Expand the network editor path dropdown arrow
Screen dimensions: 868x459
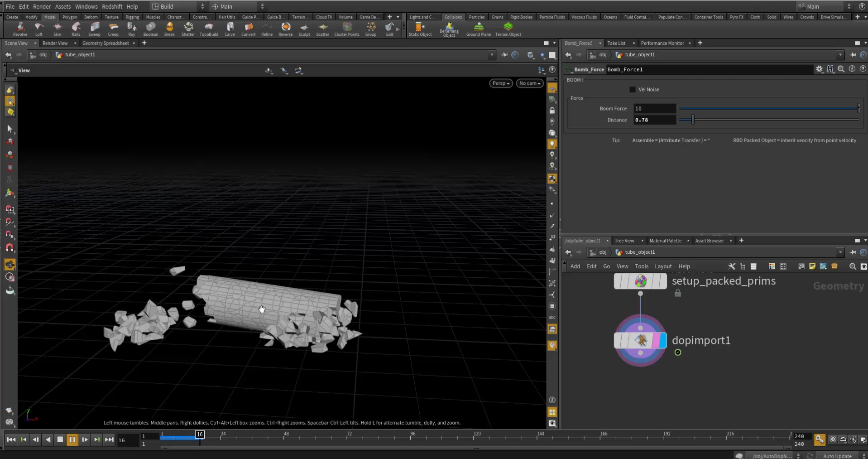click(840, 252)
